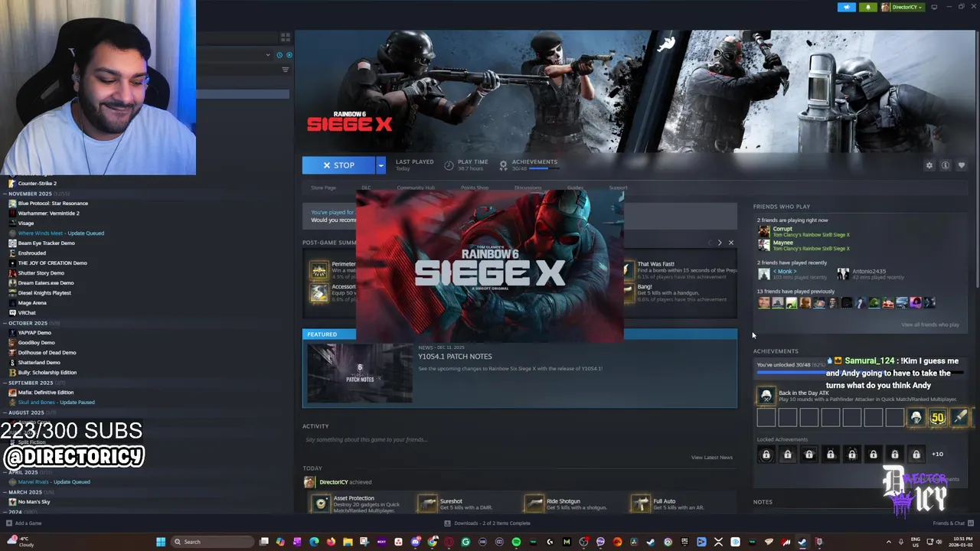Viewport: 980px width, 551px height.
Task: Select Enshrouded in library list
Action: [x=32, y=253]
